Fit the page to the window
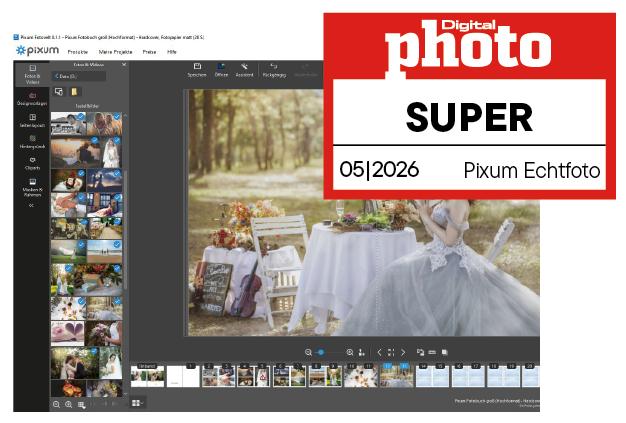626x423 pixels. [391, 352]
